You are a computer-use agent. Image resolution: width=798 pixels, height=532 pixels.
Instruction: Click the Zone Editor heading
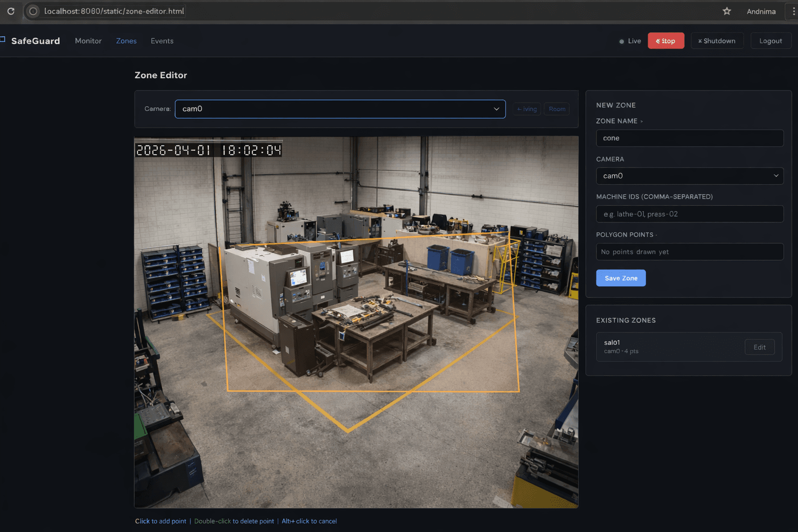coord(161,75)
